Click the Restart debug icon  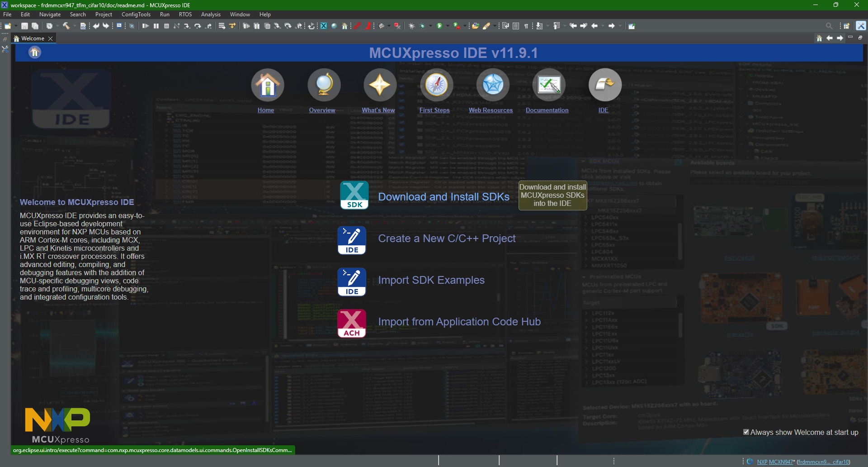tap(311, 26)
